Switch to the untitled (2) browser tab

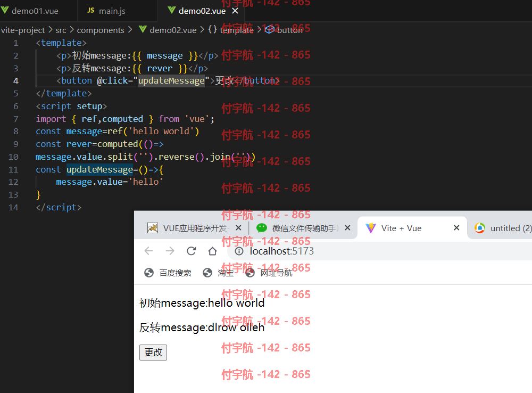click(x=511, y=228)
